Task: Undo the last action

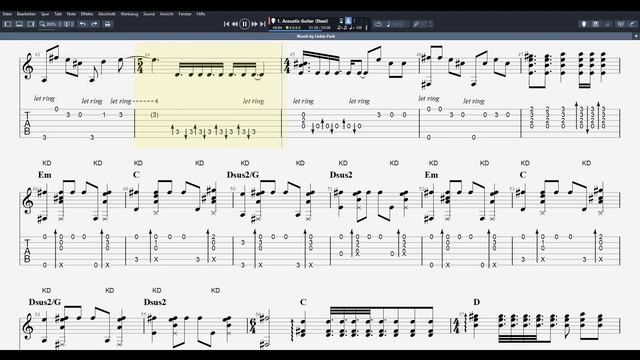Action: 83,24
